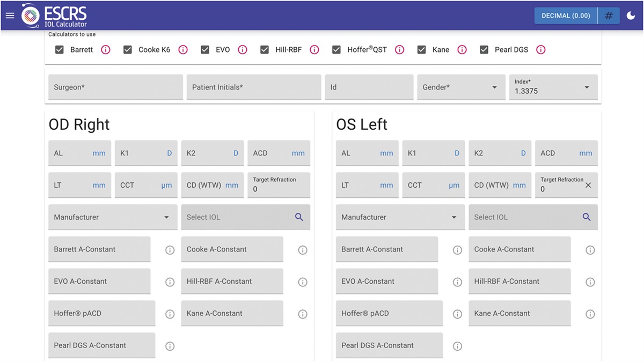
Task: Open info for OD Right Hoffer pACD
Action: pos(170,314)
